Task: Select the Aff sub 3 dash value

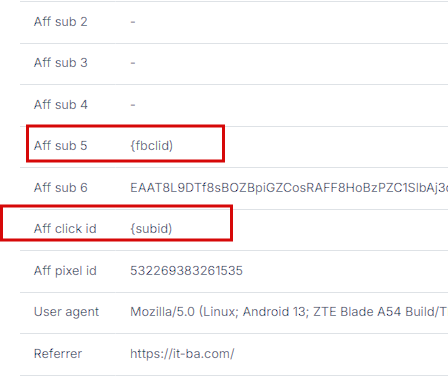Action: click(133, 63)
